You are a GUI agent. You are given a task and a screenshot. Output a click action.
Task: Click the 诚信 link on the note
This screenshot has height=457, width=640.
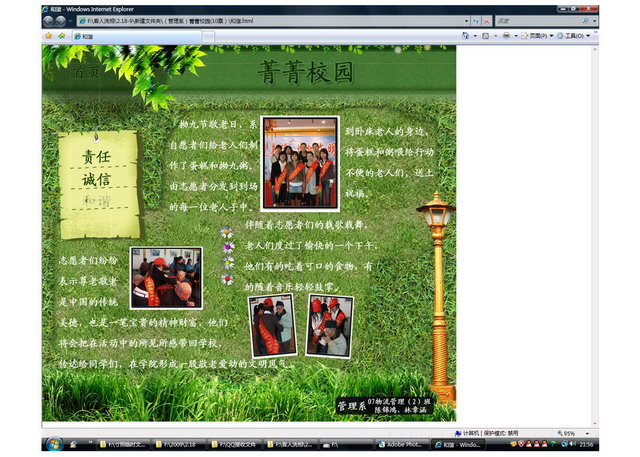[x=96, y=180]
